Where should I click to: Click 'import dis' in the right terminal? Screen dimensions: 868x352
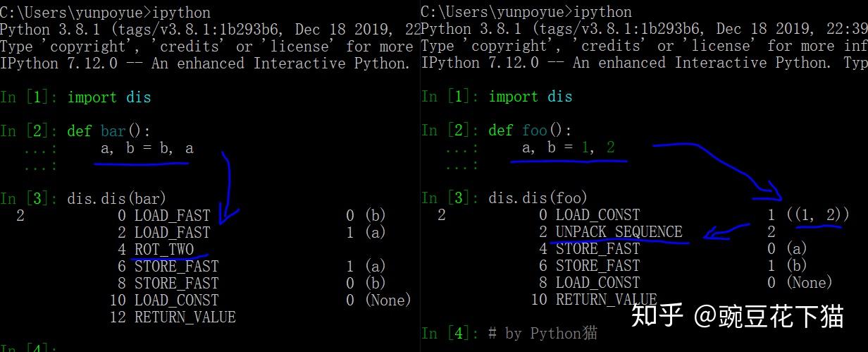(531, 97)
